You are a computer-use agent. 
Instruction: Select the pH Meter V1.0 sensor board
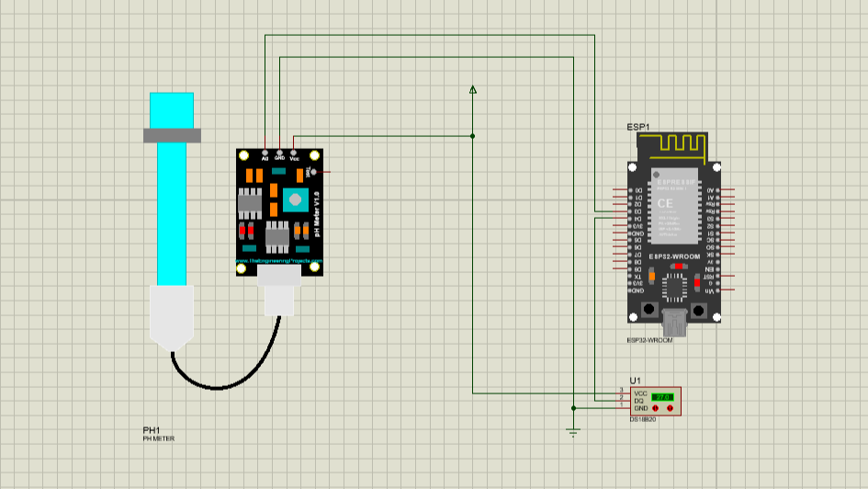279,212
